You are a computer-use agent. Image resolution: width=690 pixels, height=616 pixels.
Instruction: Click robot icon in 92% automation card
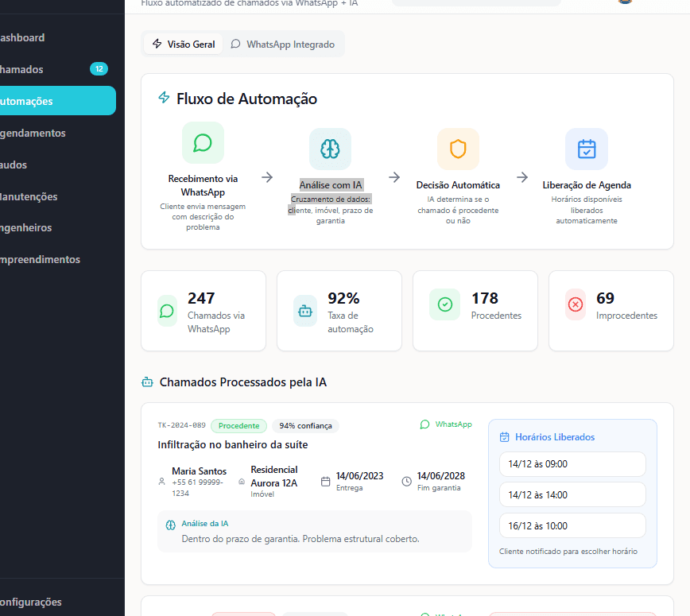tap(305, 311)
